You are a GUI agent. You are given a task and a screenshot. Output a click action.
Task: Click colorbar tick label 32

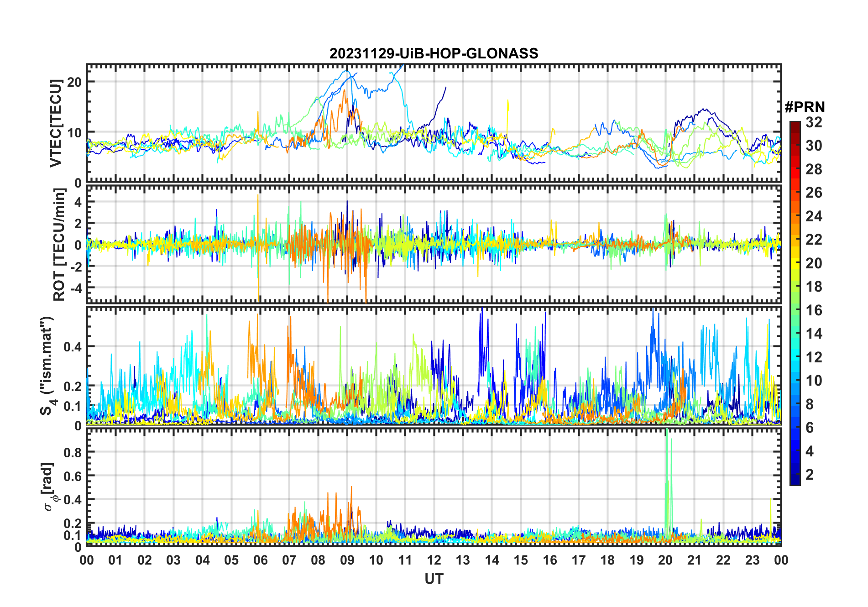coord(814,122)
